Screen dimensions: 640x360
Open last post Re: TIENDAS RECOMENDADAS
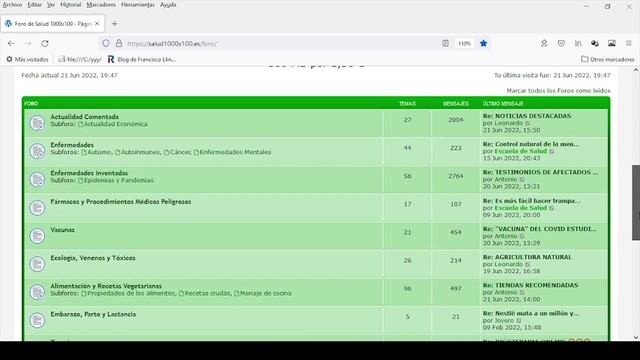(531, 285)
